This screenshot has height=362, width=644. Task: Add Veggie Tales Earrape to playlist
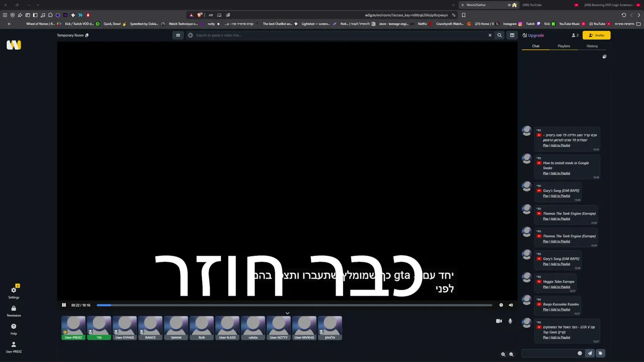pyautogui.click(x=560, y=287)
